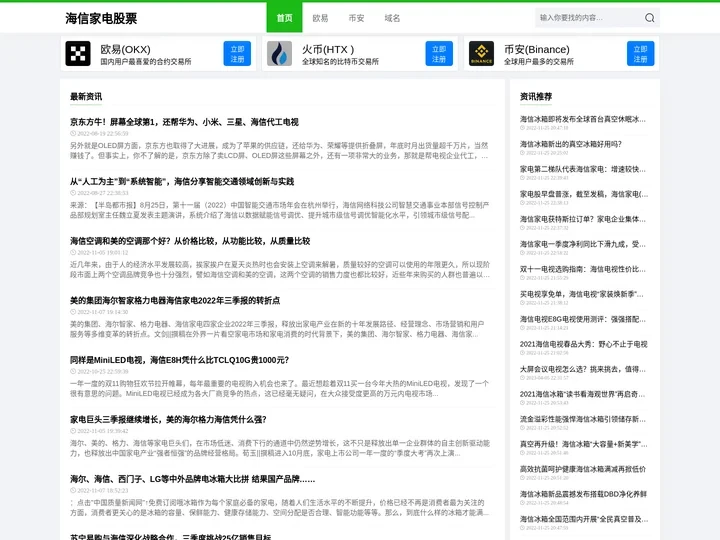The image size is (720, 540).
Task: Click excerpt starting 一年一度的双11购物狂欢节
Action: pyautogui.click(x=280, y=388)
